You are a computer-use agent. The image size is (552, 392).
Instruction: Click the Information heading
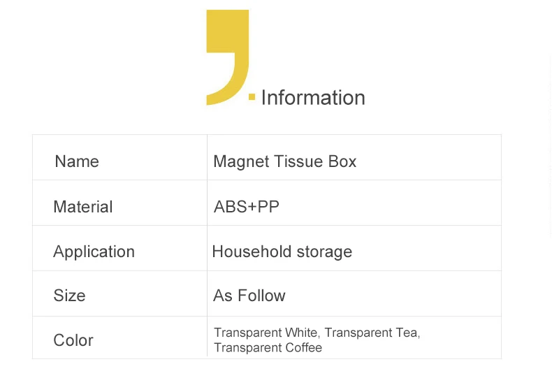[x=313, y=98]
